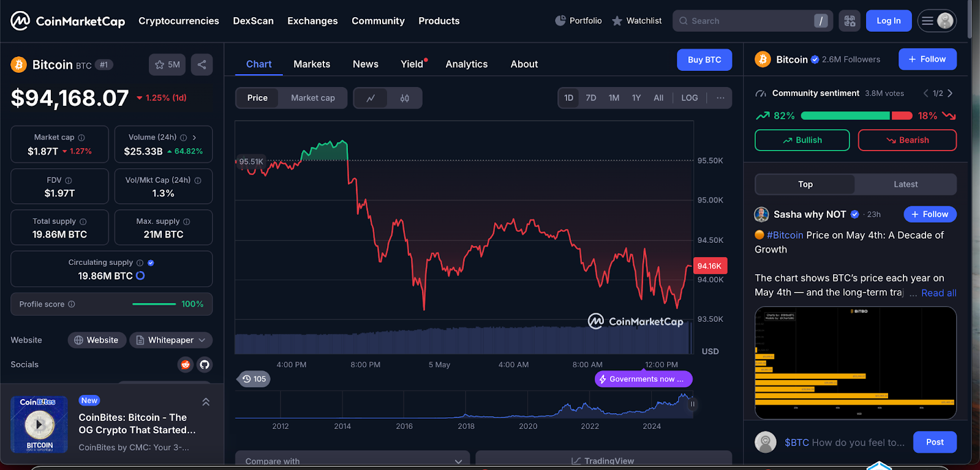Select the All time range
The height and width of the screenshot is (470, 980).
tap(658, 98)
